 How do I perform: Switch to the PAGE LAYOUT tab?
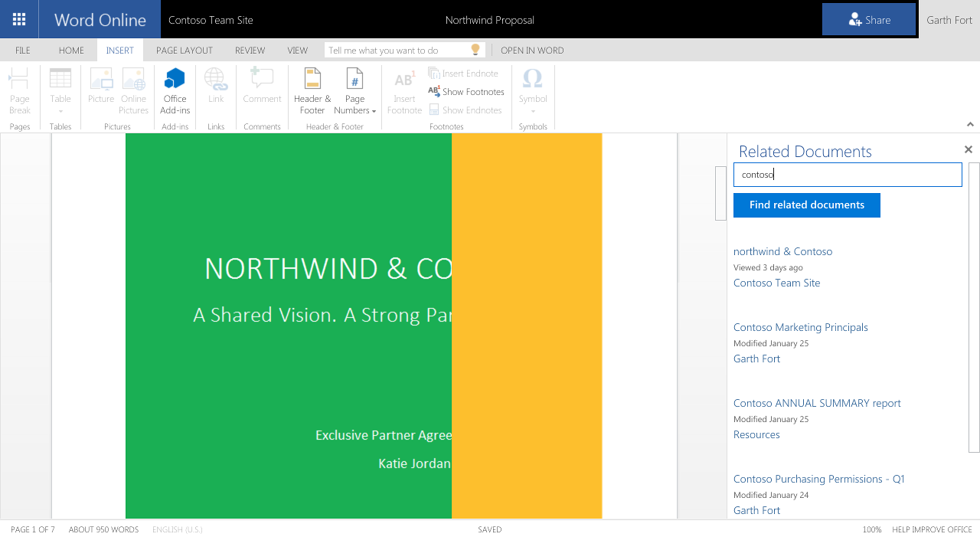185,51
